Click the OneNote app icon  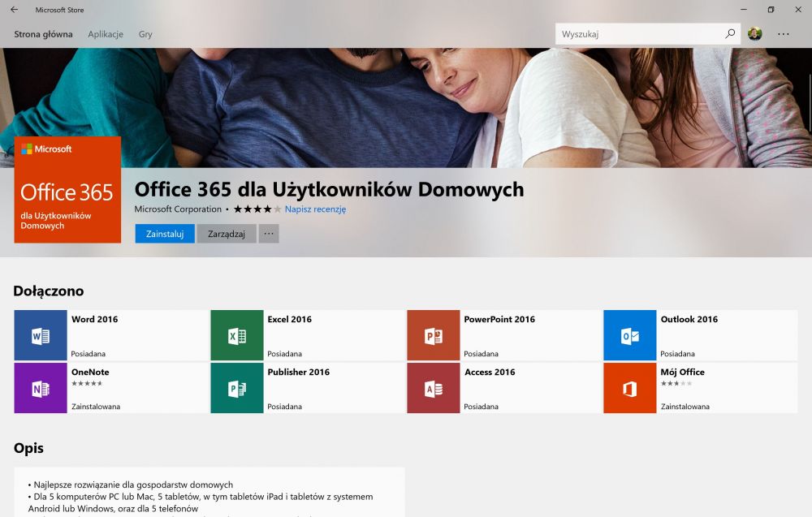coord(41,388)
